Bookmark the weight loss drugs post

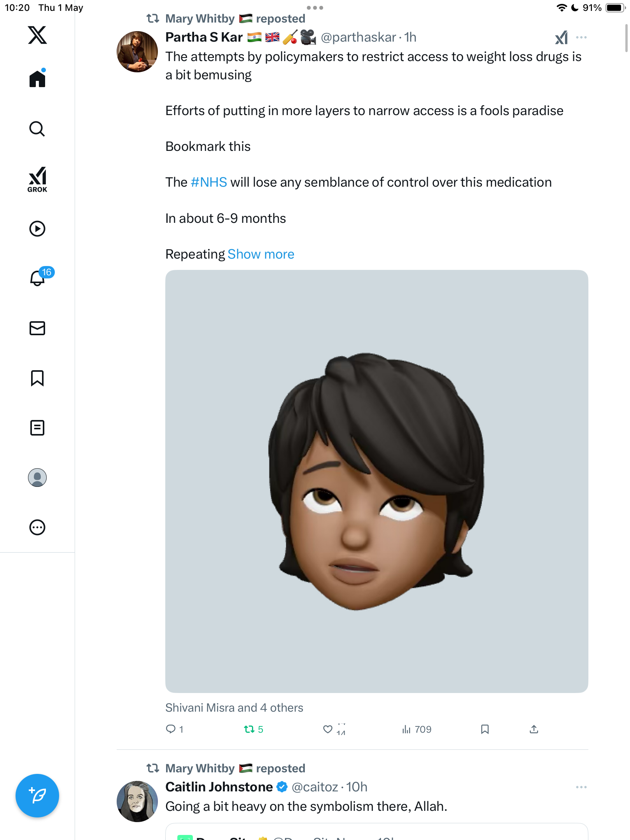(x=485, y=729)
